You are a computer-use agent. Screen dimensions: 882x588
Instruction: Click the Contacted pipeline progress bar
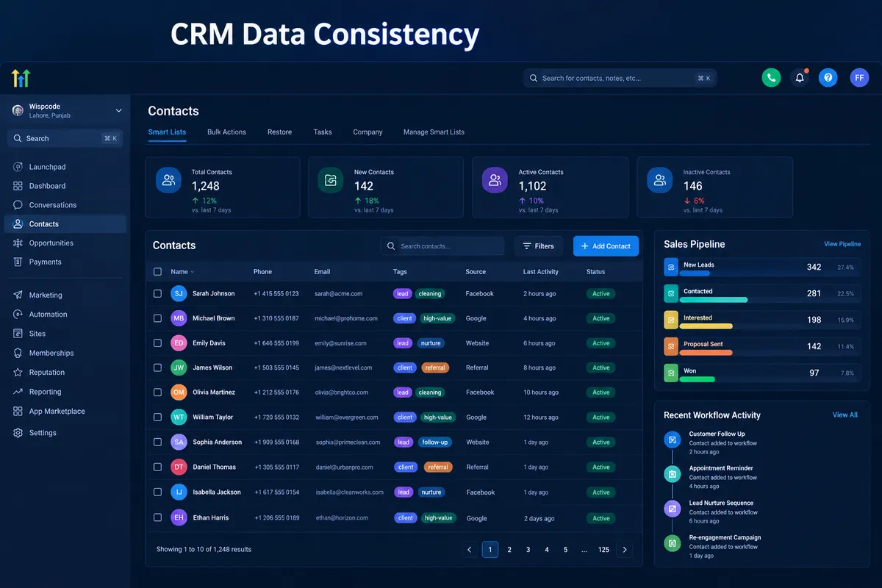click(713, 300)
